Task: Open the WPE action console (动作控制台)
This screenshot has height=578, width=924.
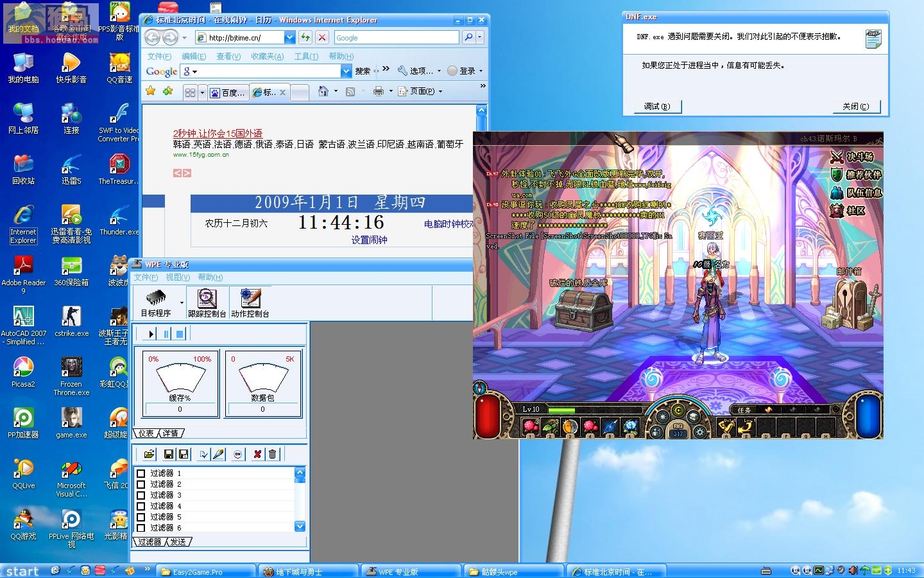Action: point(250,302)
